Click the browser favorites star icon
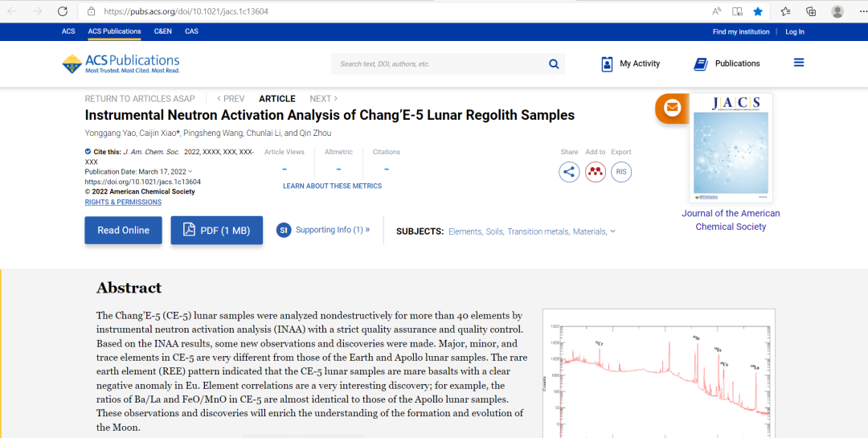Screen dimensions: 868x438 [x=758, y=11]
